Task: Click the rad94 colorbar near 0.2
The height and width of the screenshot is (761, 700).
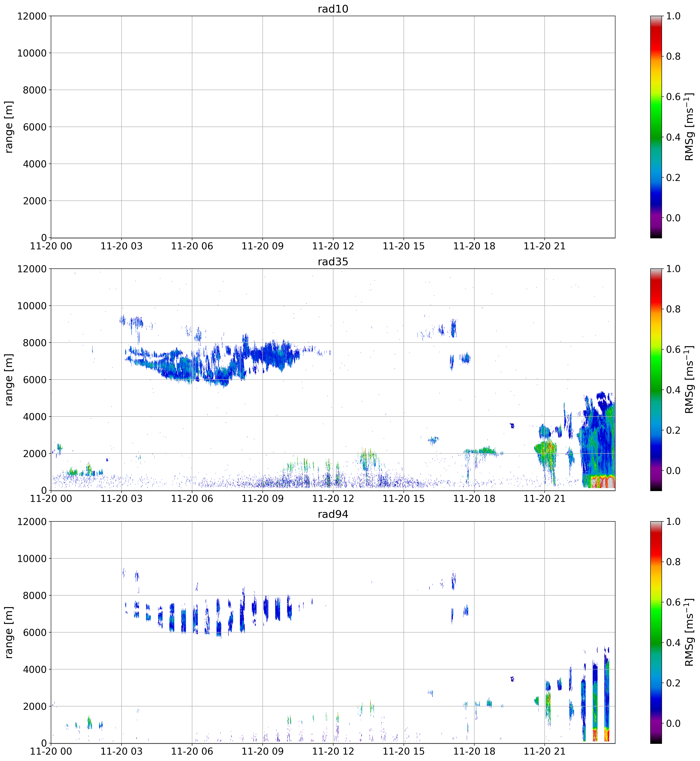Action: point(656,683)
